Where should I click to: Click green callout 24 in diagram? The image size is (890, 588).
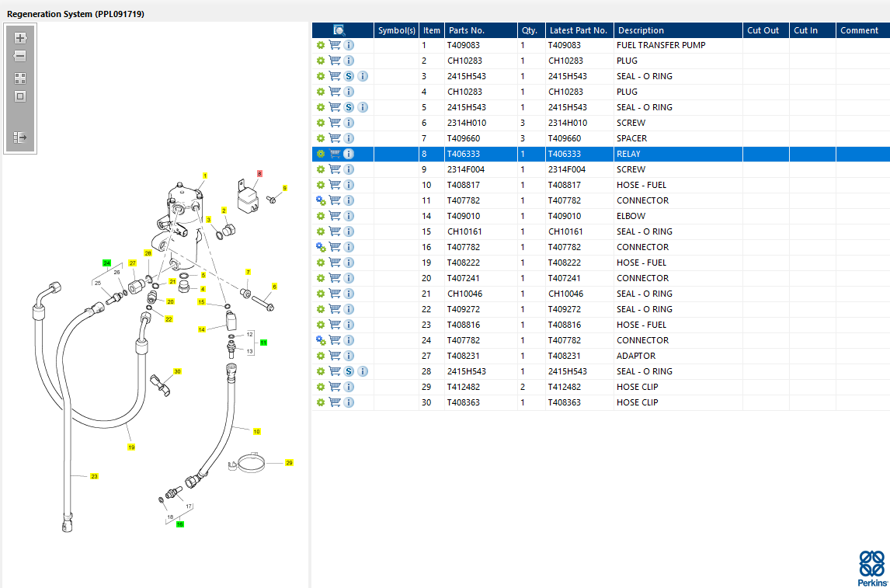tap(106, 263)
